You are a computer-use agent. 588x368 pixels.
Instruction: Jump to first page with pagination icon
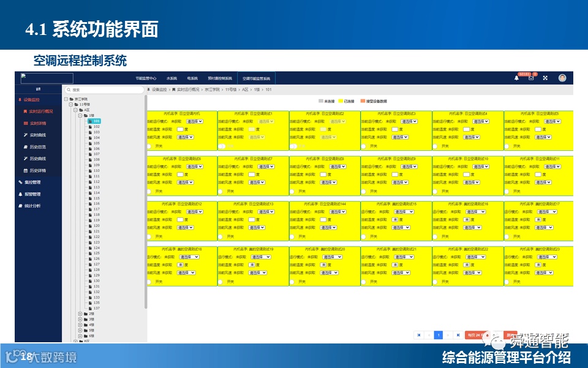pos(418,335)
